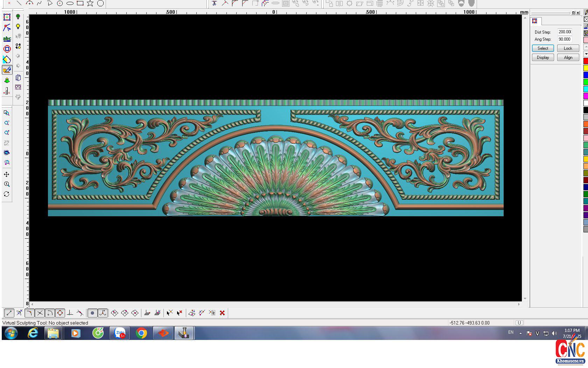Toggle the eye view icon

[7, 152]
